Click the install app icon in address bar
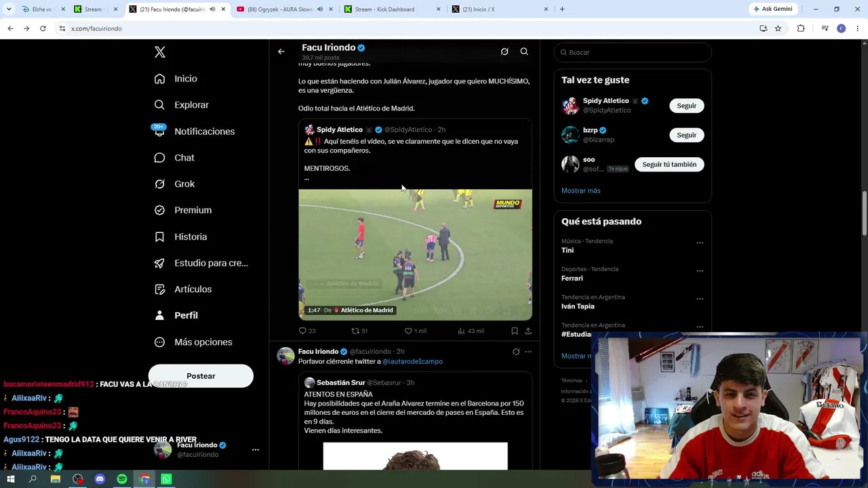The width and height of the screenshot is (868, 488). 764,28
